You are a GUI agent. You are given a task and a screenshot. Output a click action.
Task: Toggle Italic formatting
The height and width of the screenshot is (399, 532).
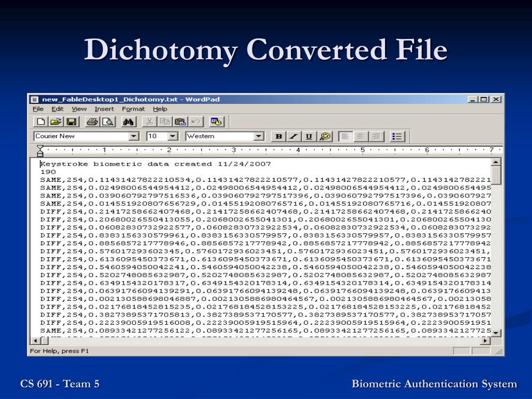pyautogui.click(x=294, y=137)
